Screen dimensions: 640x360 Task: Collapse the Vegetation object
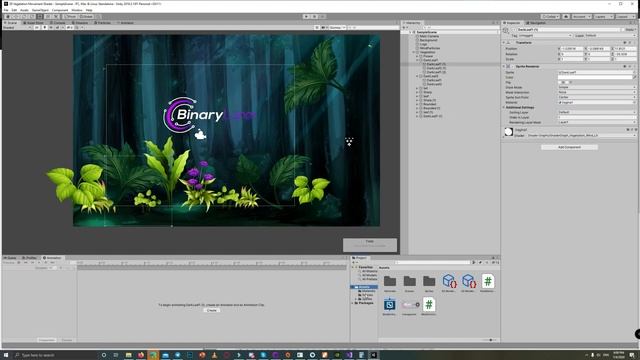[x=413, y=52]
